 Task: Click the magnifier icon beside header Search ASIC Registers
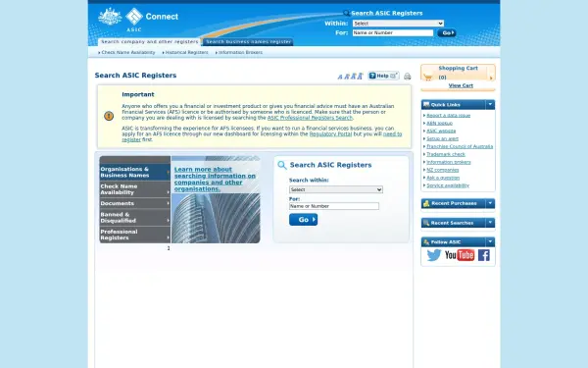pyautogui.click(x=347, y=14)
